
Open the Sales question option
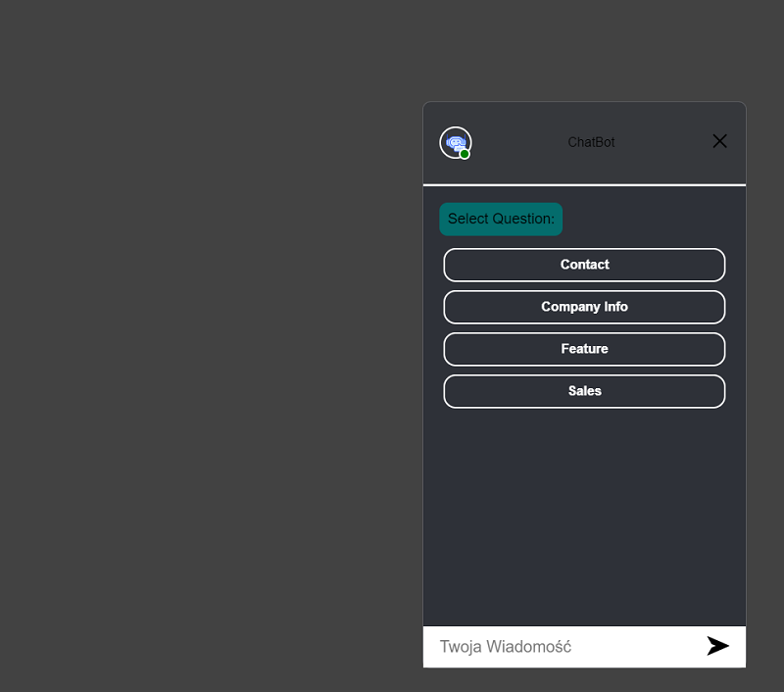pos(584,391)
